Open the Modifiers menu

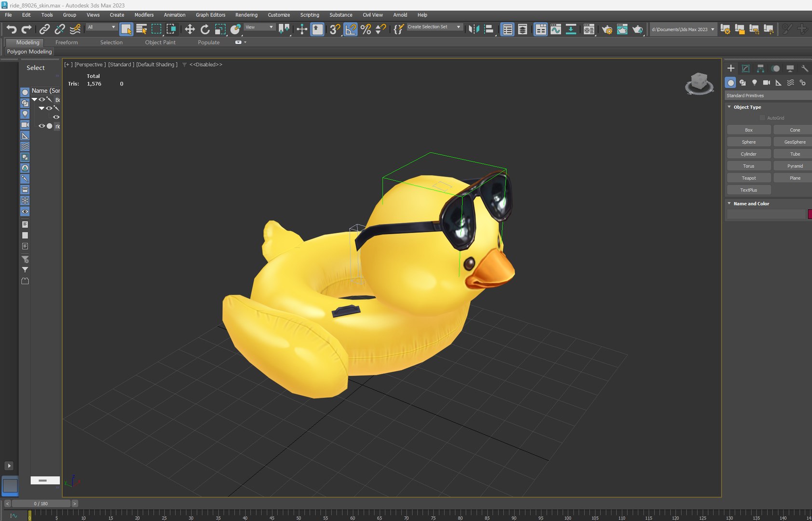click(144, 15)
